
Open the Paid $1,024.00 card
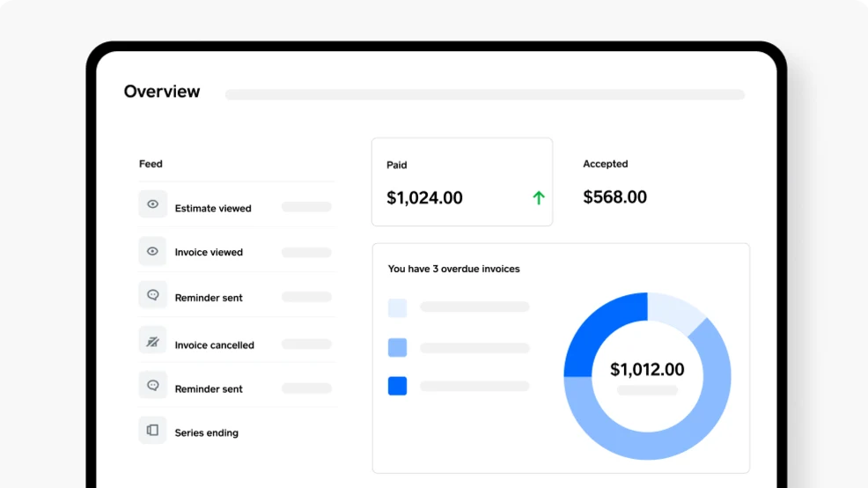pos(462,182)
